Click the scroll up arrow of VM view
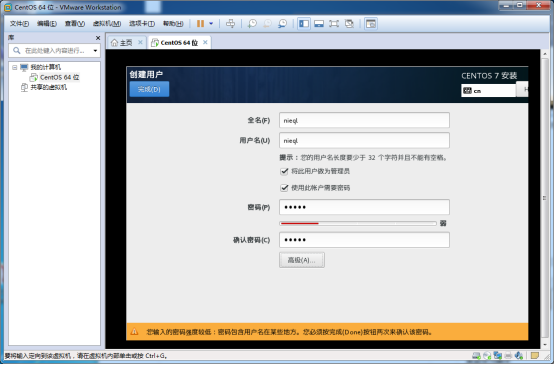 [545, 54]
